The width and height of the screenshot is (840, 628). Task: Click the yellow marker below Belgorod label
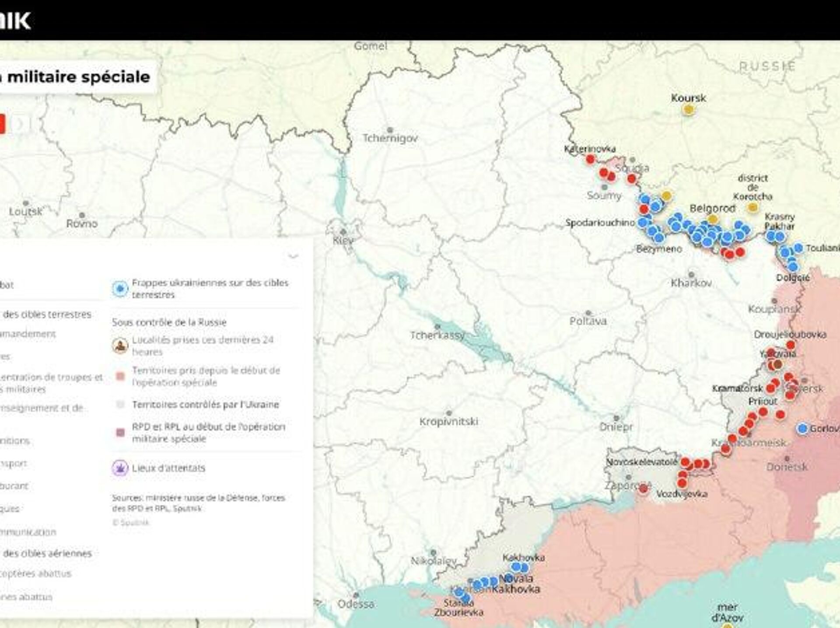[712, 219]
